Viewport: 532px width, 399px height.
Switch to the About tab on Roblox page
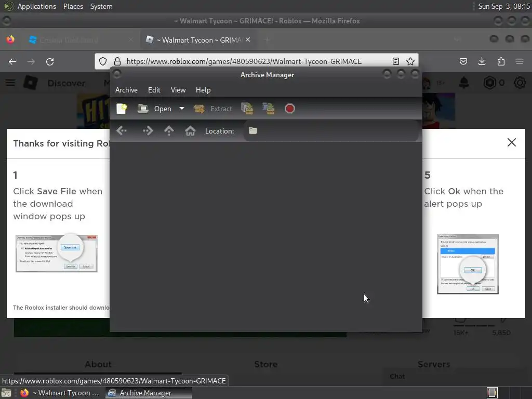pyautogui.click(x=98, y=364)
